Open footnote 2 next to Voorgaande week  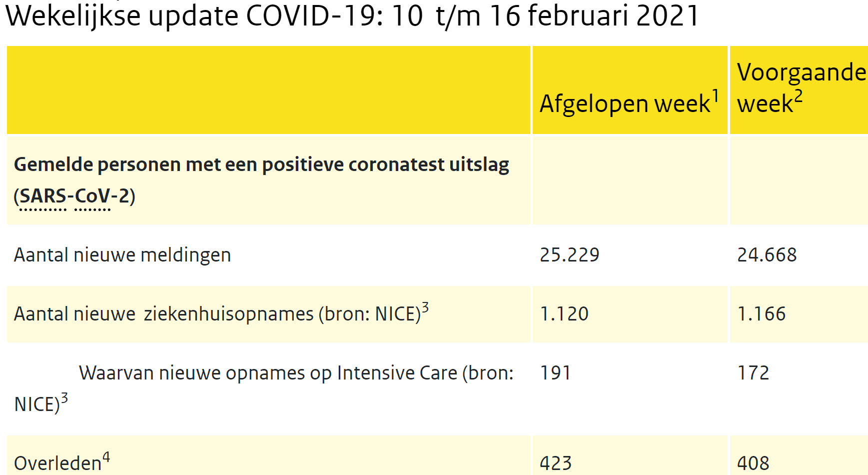click(798, 95)
